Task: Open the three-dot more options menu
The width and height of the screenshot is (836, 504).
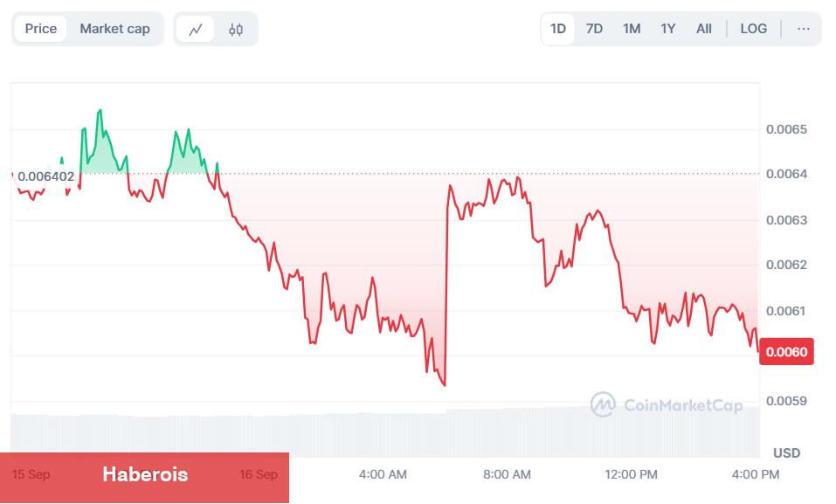Action: pos(804,29)
